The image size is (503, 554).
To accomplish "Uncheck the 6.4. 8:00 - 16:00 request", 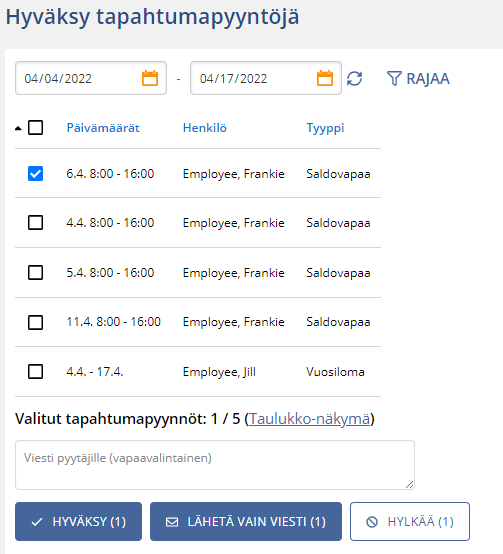I will tap(35, 173).
